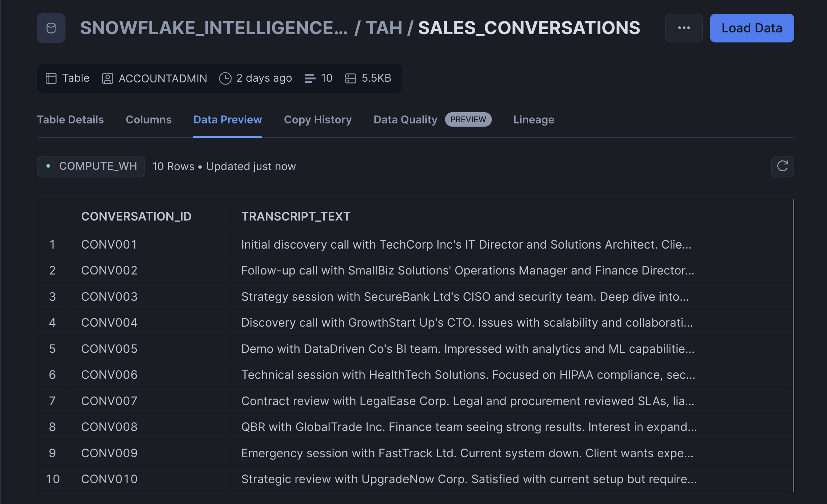827x504 pixels.
Task: Switch to the Table Details tab
Action: (x=70, y=119)
